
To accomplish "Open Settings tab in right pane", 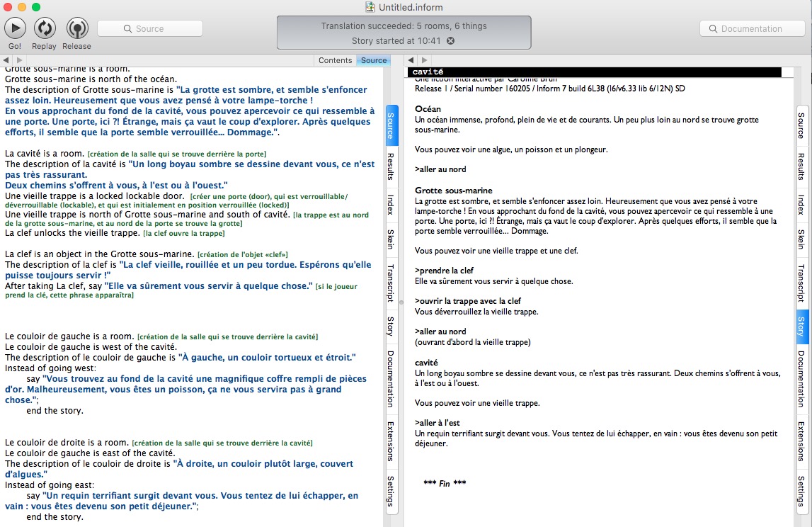I will pos(801,492).
